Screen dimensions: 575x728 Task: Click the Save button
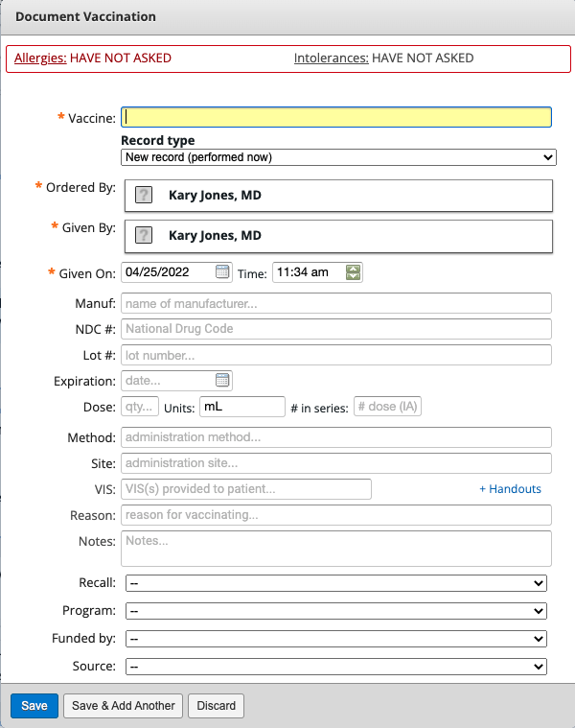point(34,706)
